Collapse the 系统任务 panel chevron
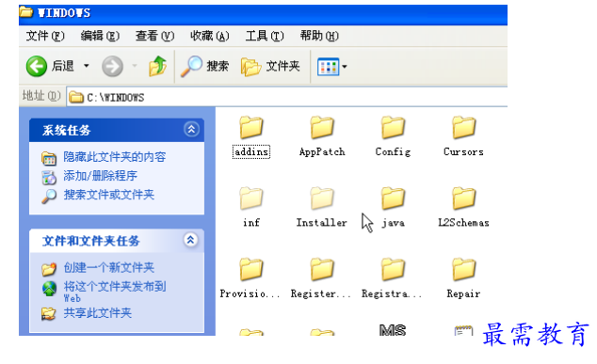This screenshot has height=364, width=597. coord(191,129)
